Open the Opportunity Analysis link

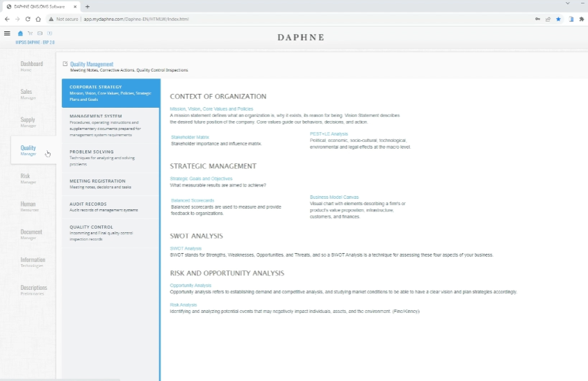pyautogui.click(x=190, y=285)
